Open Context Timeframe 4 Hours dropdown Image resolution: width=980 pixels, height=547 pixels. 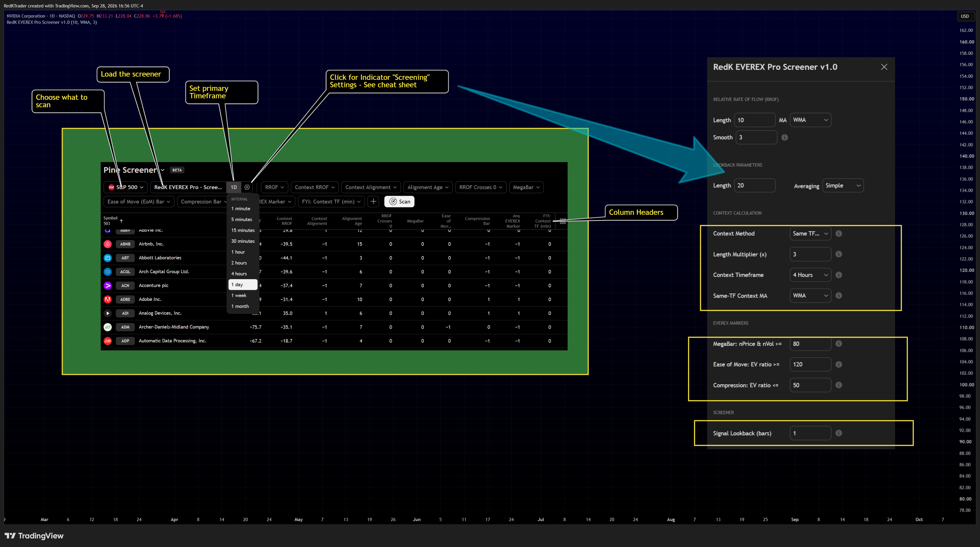810,275
